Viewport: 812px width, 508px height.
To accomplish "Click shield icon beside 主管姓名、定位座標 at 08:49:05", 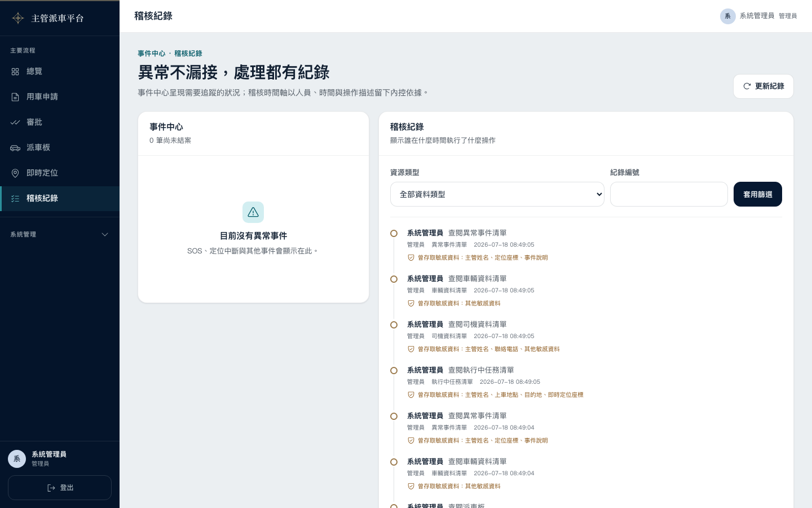I will [411, 257].
